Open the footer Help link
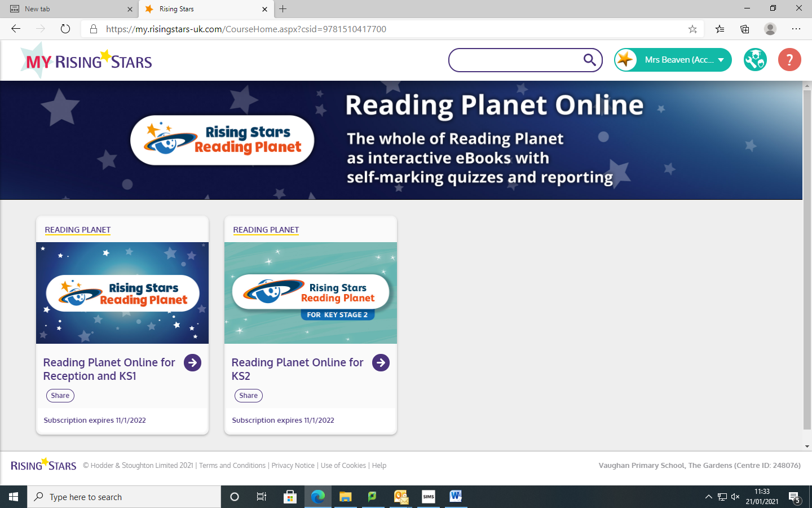Image resolution: width=812 pixels, height=508 pixels. (379, 466)
